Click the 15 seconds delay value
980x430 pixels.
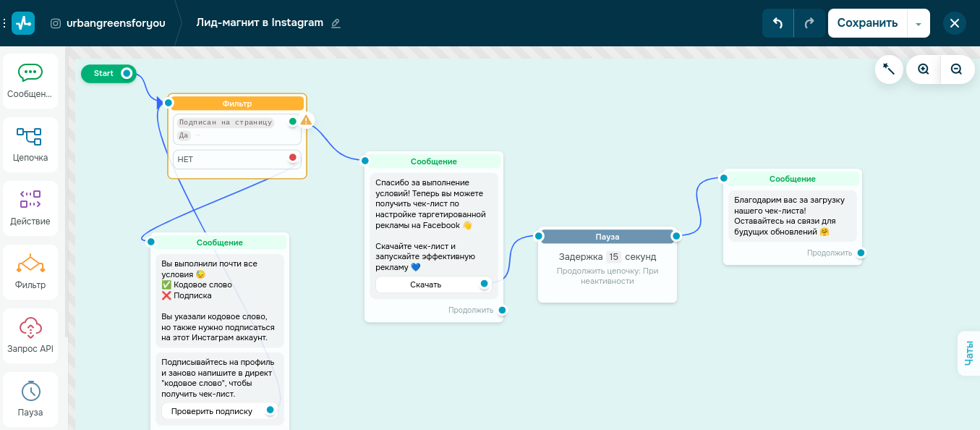(613, 256)
